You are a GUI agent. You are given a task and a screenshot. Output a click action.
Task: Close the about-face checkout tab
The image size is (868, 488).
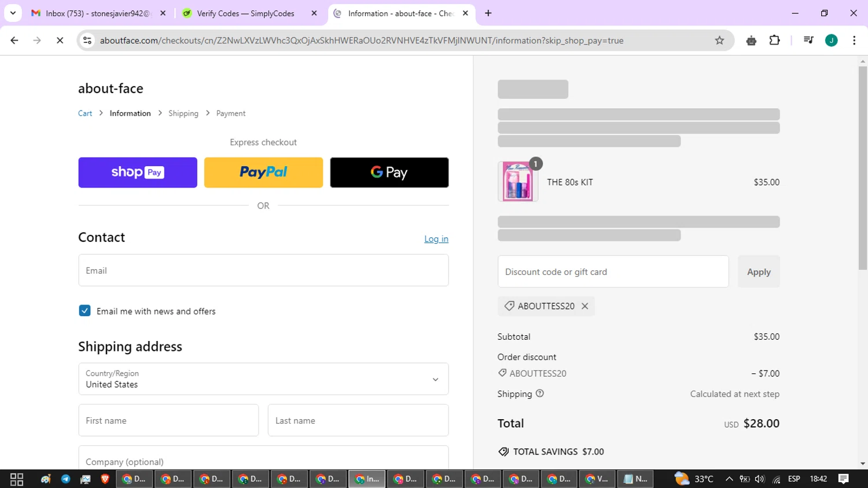point(465,13)
